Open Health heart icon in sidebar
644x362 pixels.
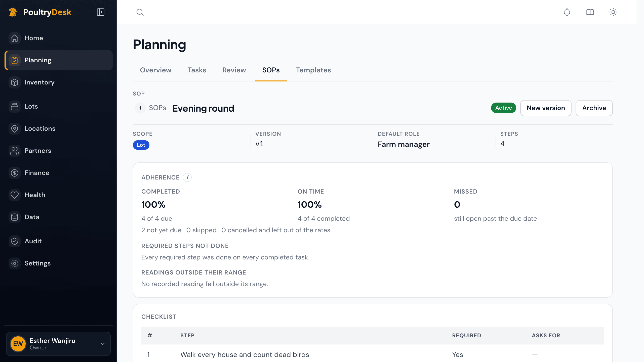click(15, 195)
